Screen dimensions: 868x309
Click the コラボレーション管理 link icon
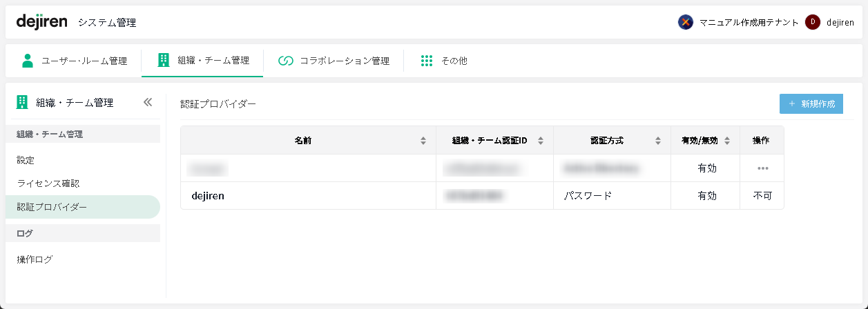[286, 61]
